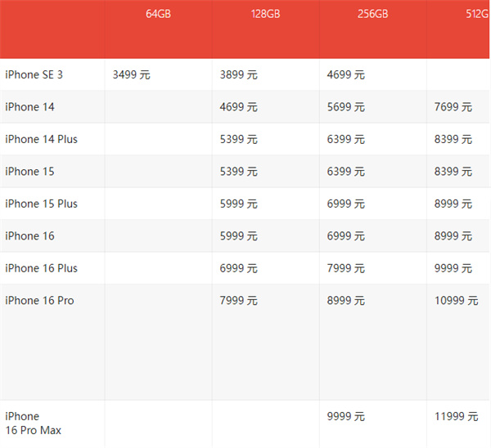Select the iPhone 15 Plus row label
The image size is (491, 448).
pyautogui.click(x=41, y=204)
